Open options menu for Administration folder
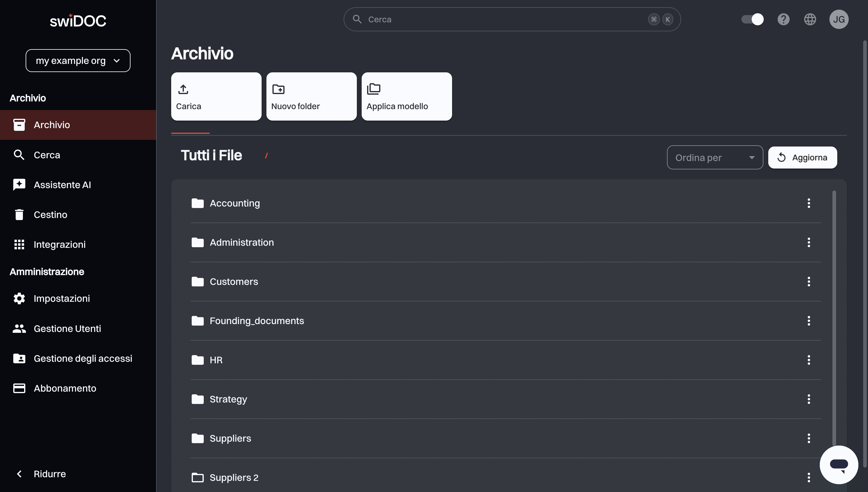This screenshot has height=492, width=868. 809,242
